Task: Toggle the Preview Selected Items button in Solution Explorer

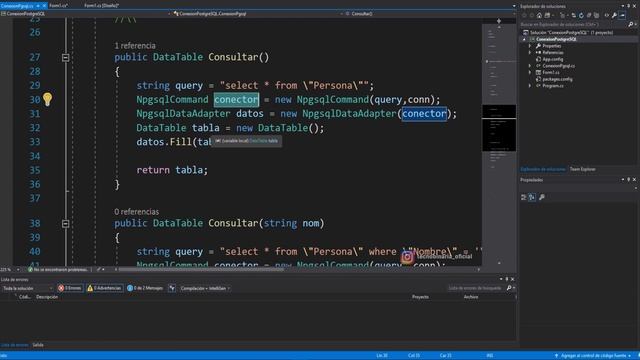Action: (x=622, y=16)
